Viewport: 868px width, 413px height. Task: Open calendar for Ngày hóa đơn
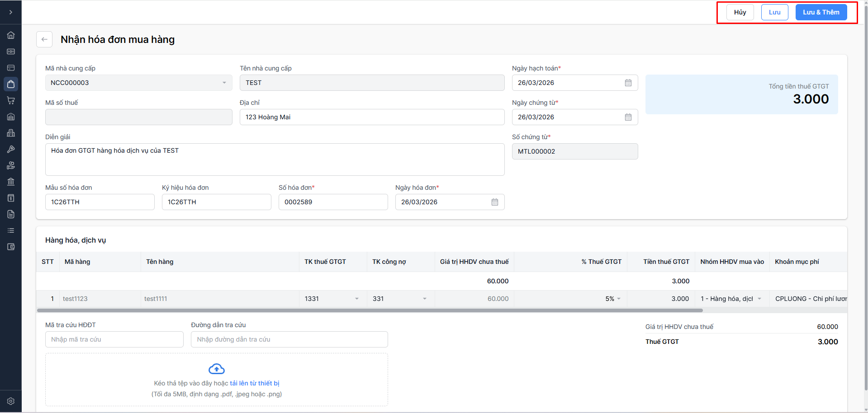click(x=494, y=202)
